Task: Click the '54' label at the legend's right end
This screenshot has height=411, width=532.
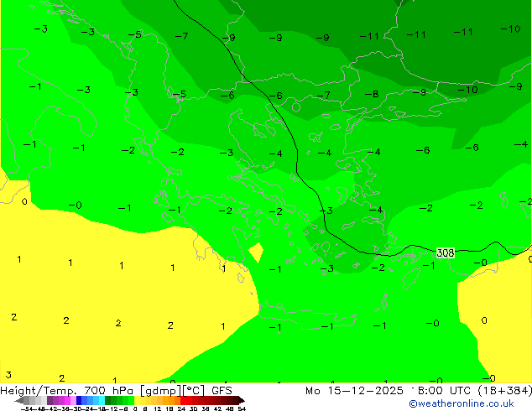Action: (x=242, y=408)
